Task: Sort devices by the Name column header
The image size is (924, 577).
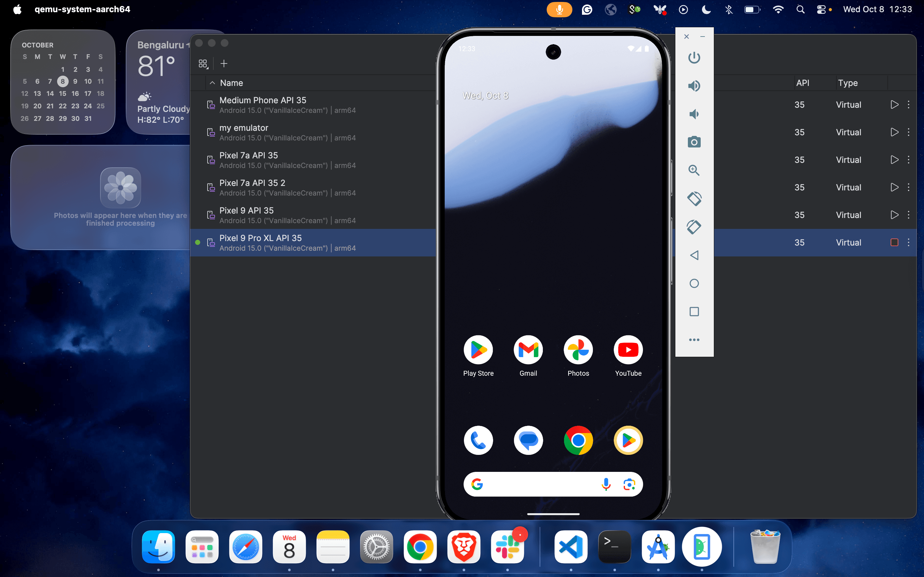Action: pyautogui.click(x=231, y=83)
